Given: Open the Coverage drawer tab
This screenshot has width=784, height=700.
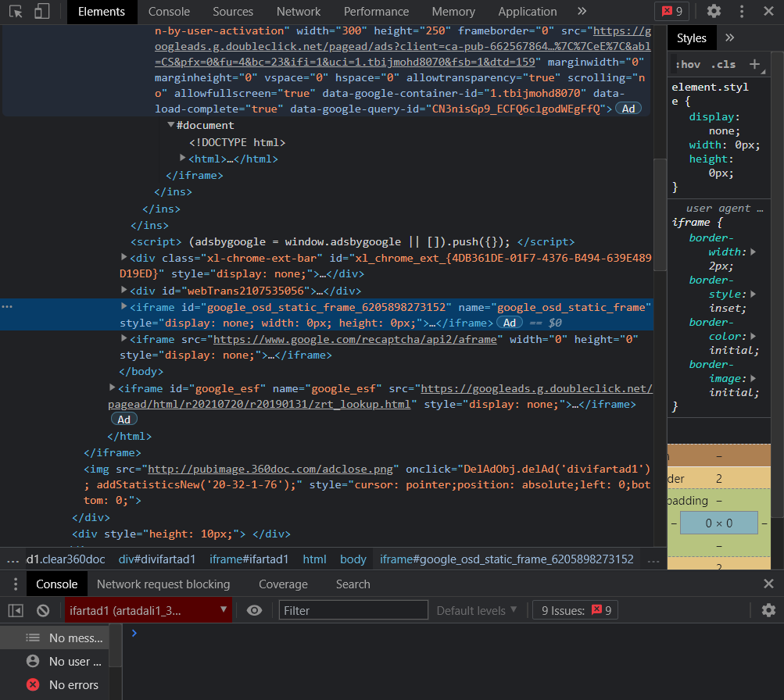Looking at the screenshot, I should [x=283, y=584].
